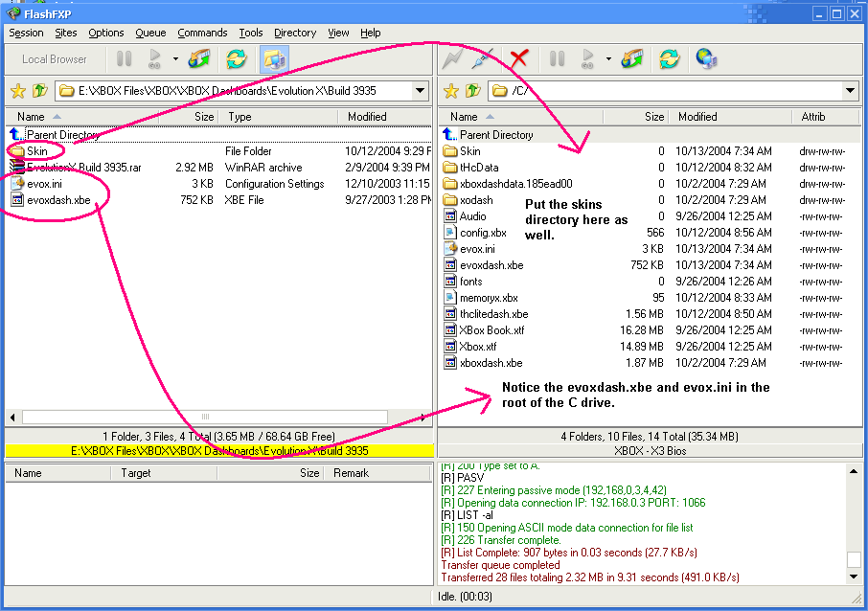Click the Go transfer icon in the remote pane toolbar

pos(588,58)
